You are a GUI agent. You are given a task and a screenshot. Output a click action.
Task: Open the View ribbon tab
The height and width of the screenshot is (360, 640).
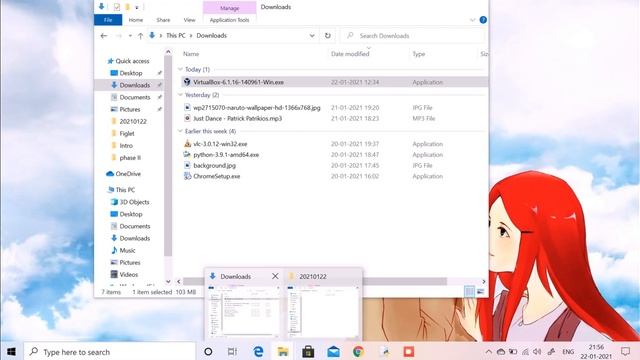click(x=189, y=20)
